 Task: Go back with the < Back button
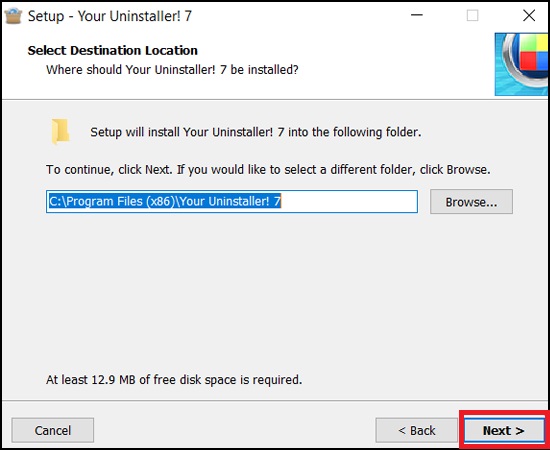[416, 430]
